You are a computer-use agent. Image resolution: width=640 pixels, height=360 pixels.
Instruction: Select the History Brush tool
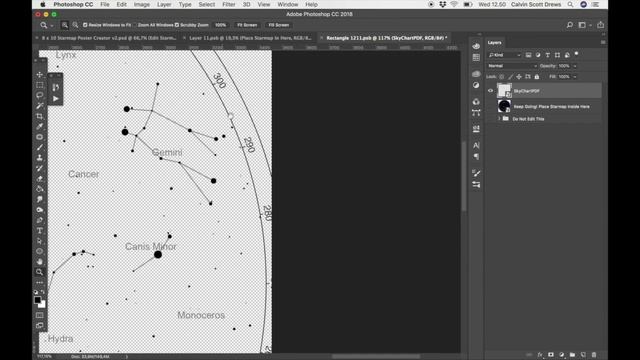tap(40, 168)
